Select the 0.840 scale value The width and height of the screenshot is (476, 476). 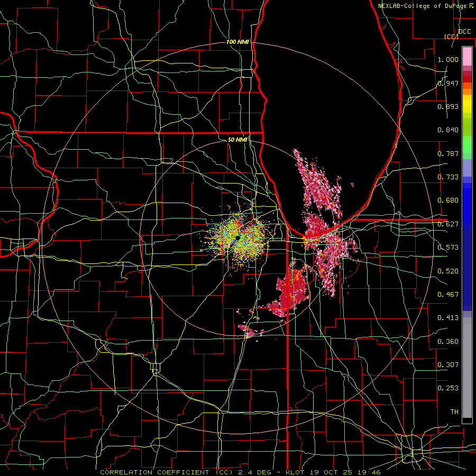448,130
